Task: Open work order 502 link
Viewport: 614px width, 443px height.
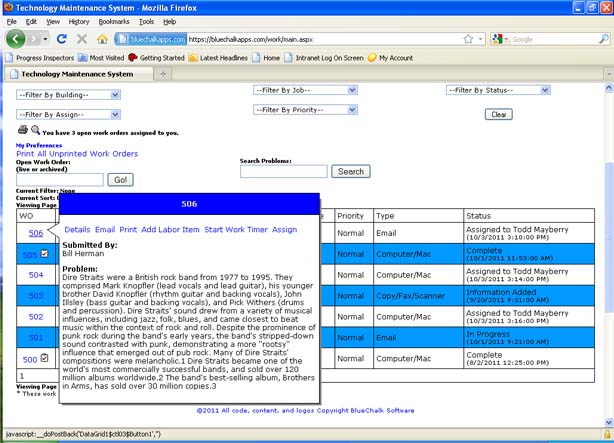Action: coord(36,317)
